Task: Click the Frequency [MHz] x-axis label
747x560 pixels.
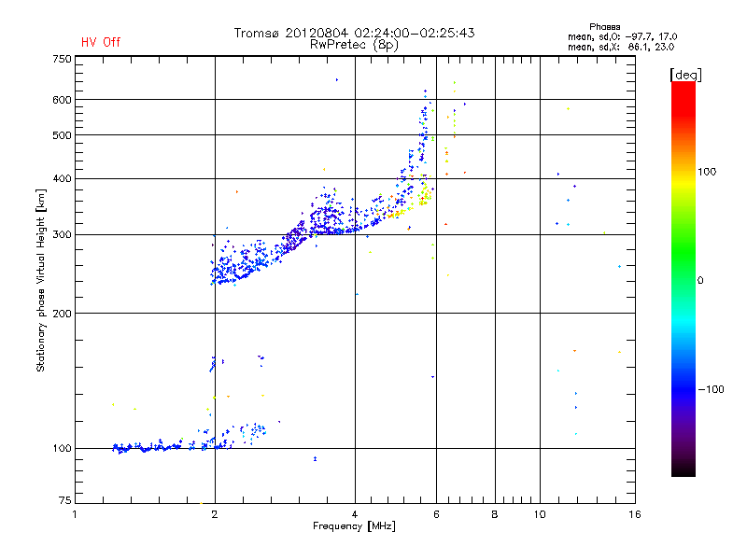Action: pyautogui.click(x=353, y=527)
